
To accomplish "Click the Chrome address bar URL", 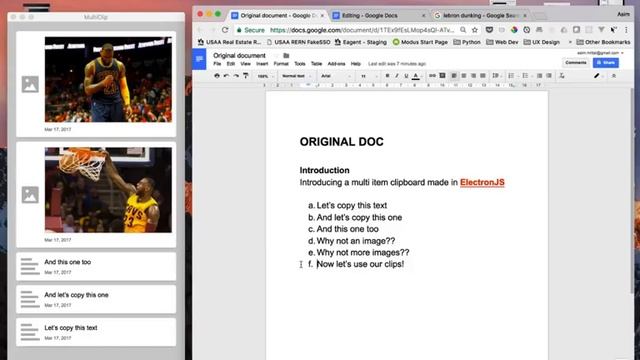I will (x=362, y=30).
